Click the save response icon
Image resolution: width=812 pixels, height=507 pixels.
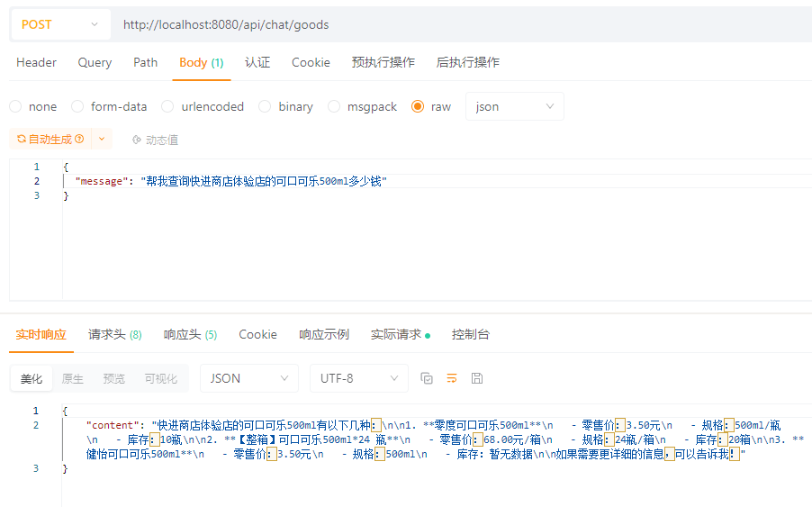pos(477,378)
